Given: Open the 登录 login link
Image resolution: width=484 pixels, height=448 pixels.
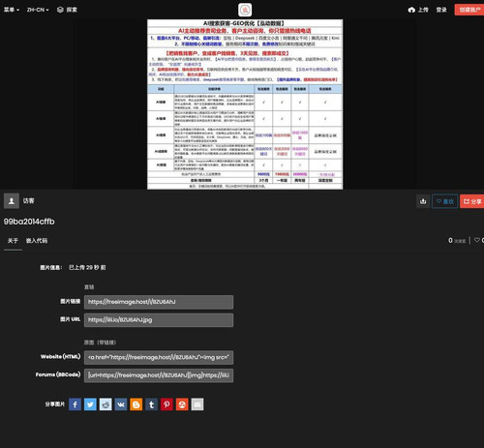Looking at the screenshot, I should [441, 10].
